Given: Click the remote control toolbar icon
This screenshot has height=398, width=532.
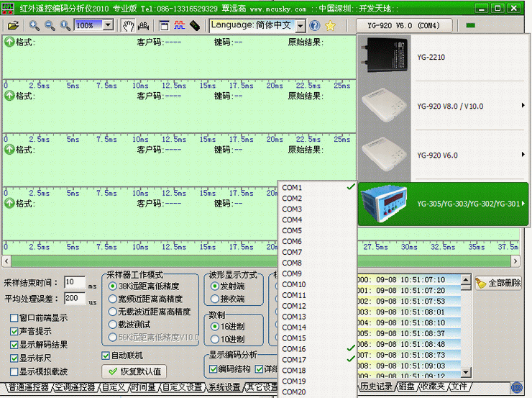Looking at the screenshot, I should click(x=194, y=25).
